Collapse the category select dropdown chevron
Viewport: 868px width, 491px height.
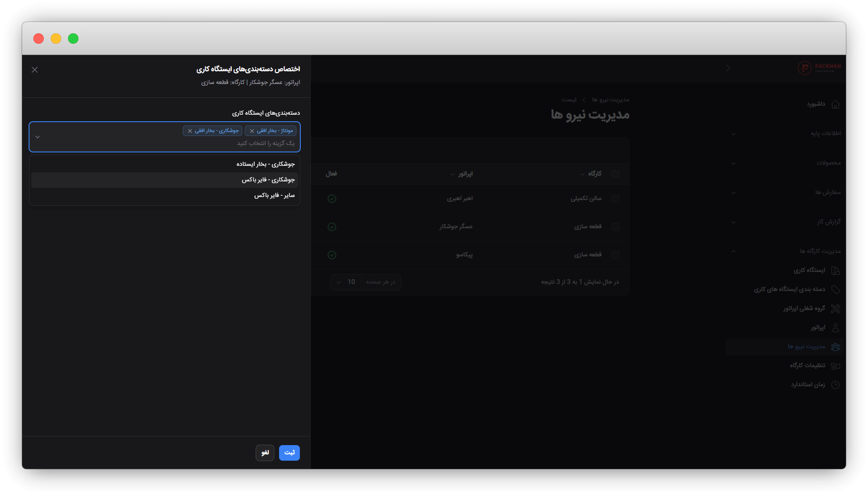(x=38, y=137)
